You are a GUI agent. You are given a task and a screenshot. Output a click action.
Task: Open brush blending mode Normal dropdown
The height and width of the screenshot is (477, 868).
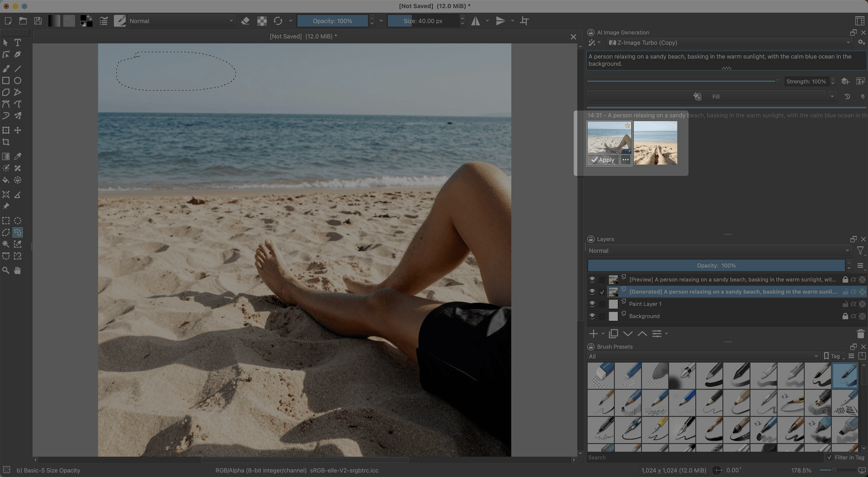click(181, 21)
